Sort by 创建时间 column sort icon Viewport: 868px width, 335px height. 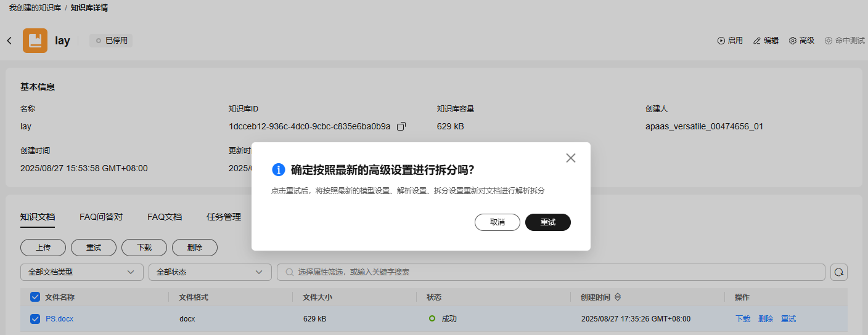[618, 297]
